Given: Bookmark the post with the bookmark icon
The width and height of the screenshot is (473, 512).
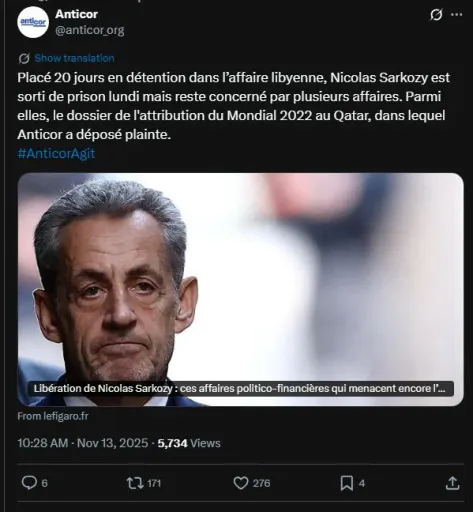Looking at the screenshot, I should pos(347,483).
